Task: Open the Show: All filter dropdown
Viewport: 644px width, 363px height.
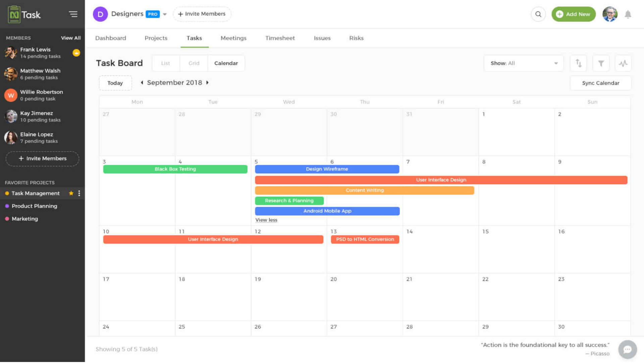Action: tap(523, 63)
